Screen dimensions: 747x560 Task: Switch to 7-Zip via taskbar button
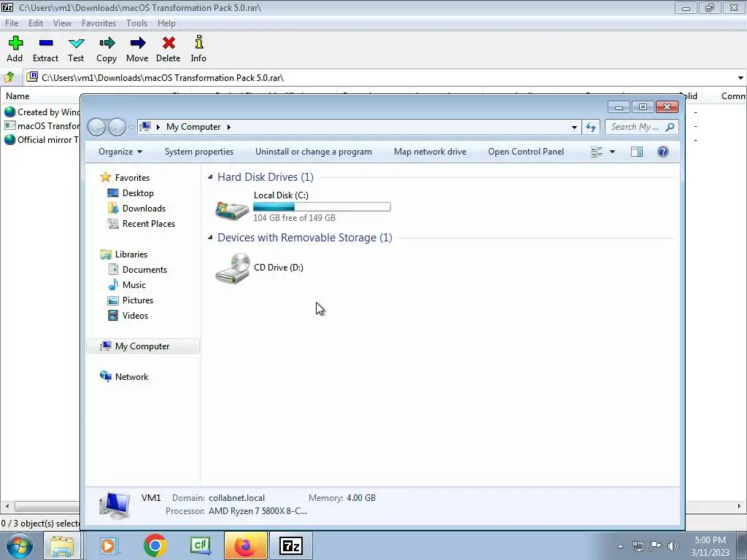pos(291,545)
